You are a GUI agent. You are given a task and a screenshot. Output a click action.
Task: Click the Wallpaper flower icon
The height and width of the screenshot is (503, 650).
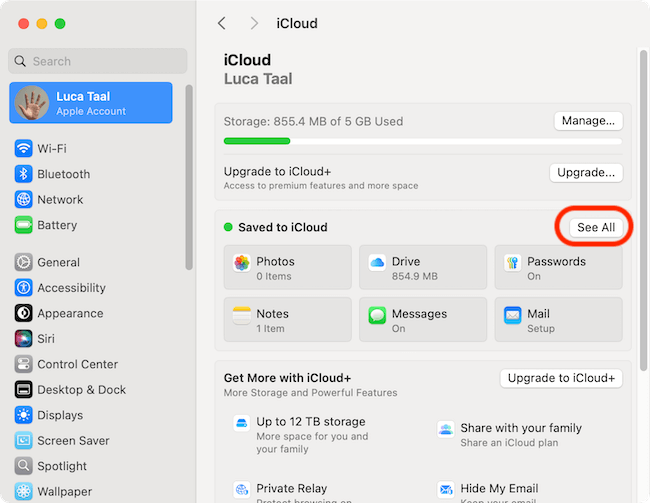[x=23, y=491]
